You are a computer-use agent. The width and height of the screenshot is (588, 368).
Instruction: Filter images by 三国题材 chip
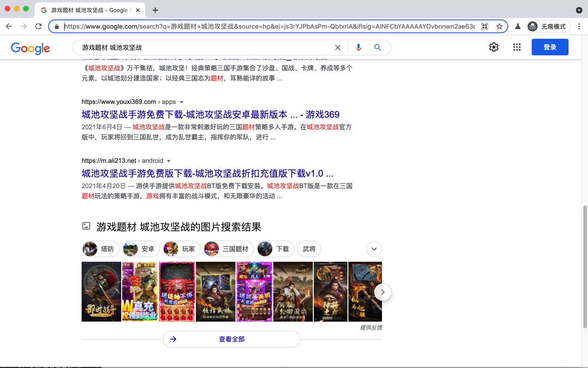[229, 249]
